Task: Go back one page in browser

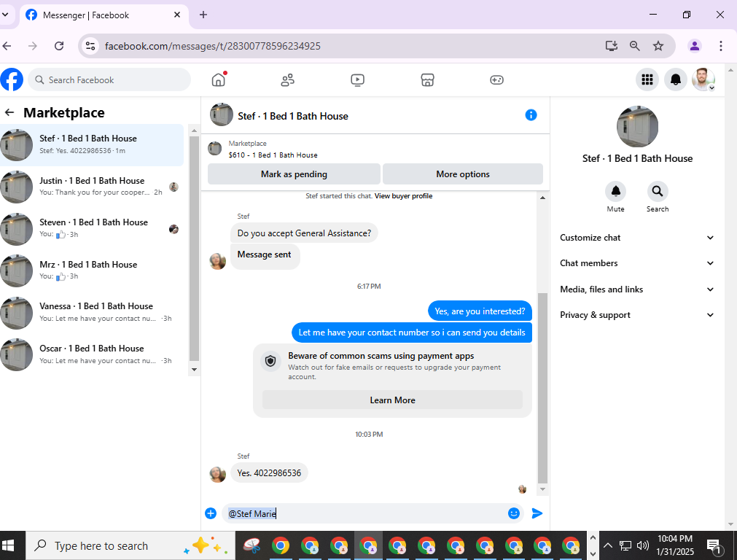Action: (7, 46)
